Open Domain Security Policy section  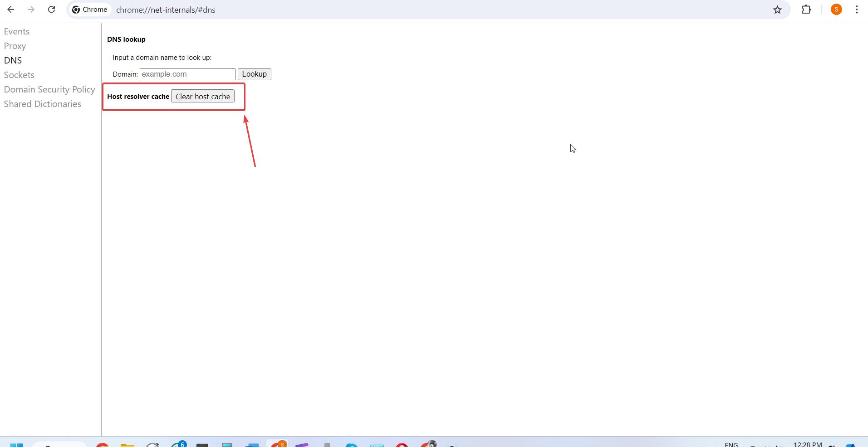tap(49, 89)
